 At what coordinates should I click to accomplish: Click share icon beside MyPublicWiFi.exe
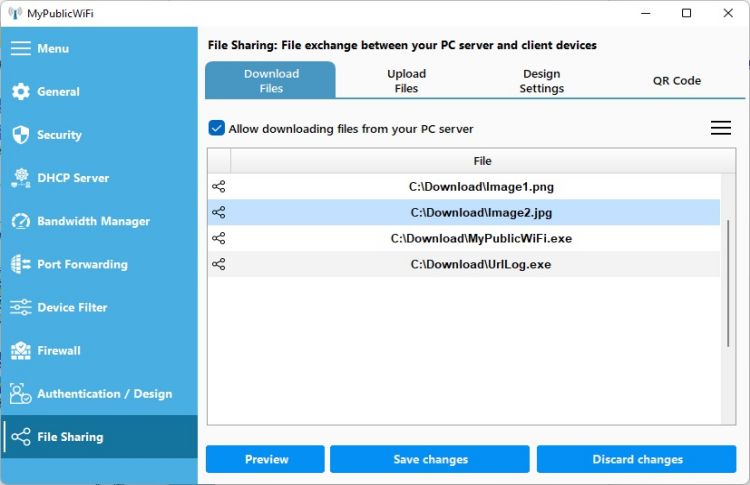[219, 238]
